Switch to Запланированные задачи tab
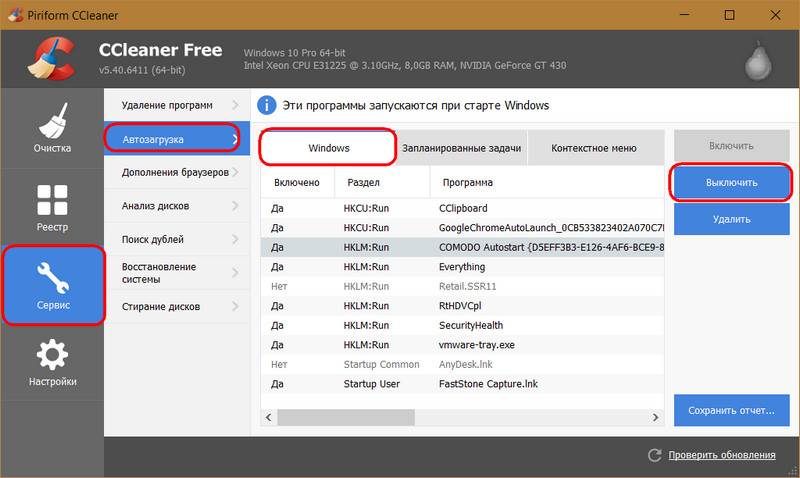Image resolution: width=800 pixels, height=478 pixels. [461, 148]
